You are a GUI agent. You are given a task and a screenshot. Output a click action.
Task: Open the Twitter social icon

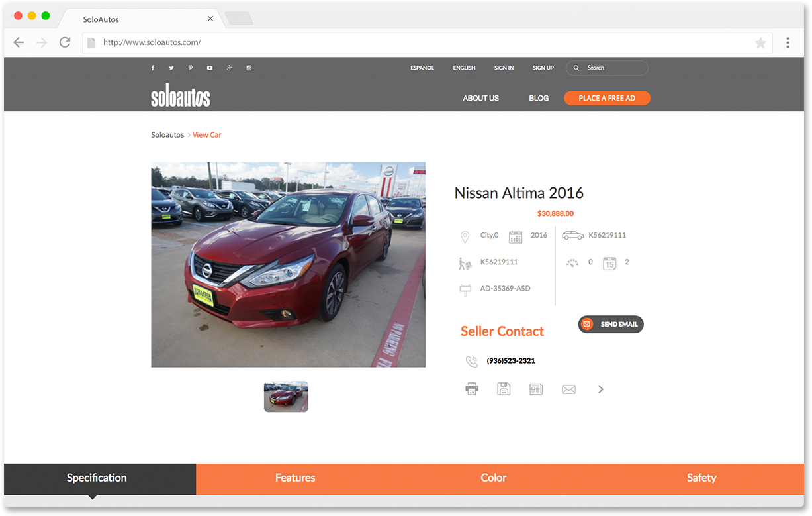pyautogui.click(x=171, y=68)
